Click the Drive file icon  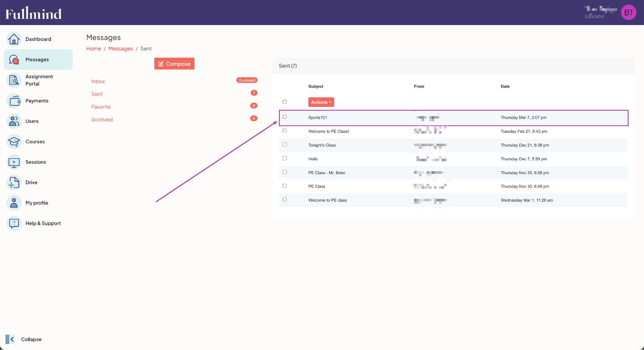pos(14,183)
